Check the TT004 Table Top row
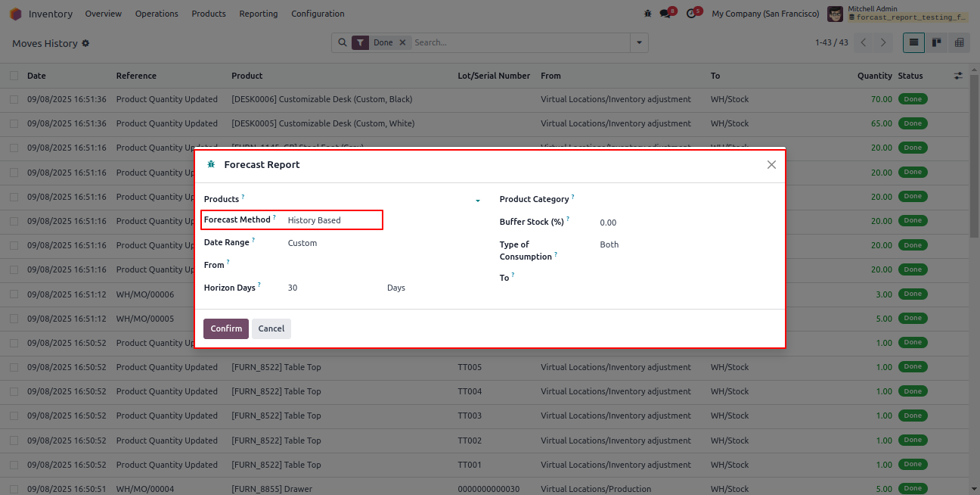The image size is (980, 495). [14, 391]
